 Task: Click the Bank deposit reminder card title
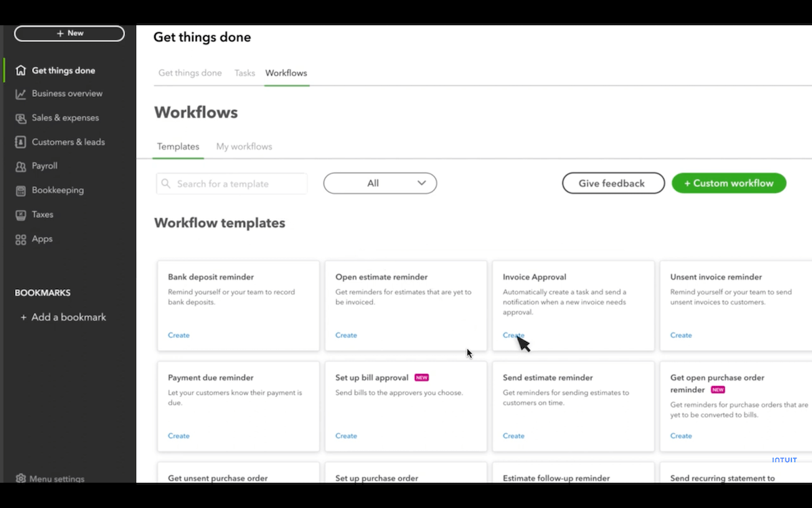[x=211, y=277]
